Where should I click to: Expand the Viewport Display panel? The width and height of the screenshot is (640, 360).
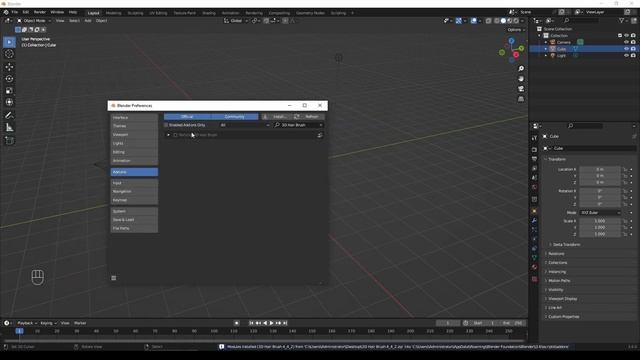pos(562,299)
